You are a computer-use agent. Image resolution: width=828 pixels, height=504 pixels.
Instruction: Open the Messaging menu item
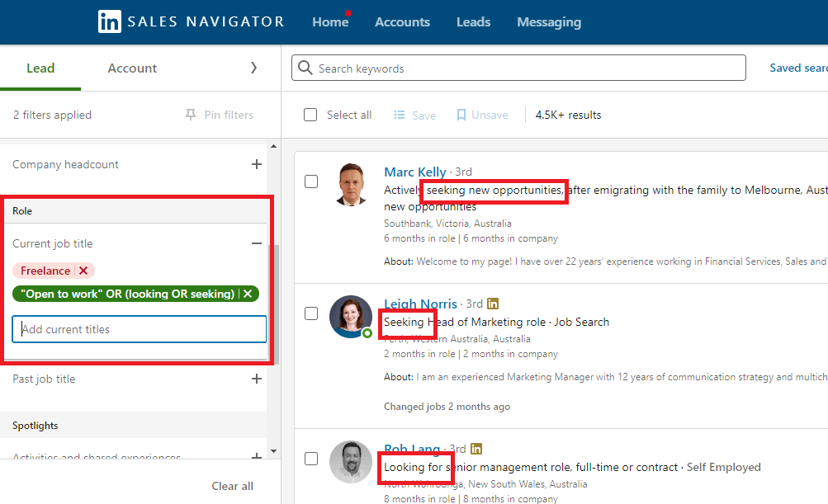click(548, 21)
